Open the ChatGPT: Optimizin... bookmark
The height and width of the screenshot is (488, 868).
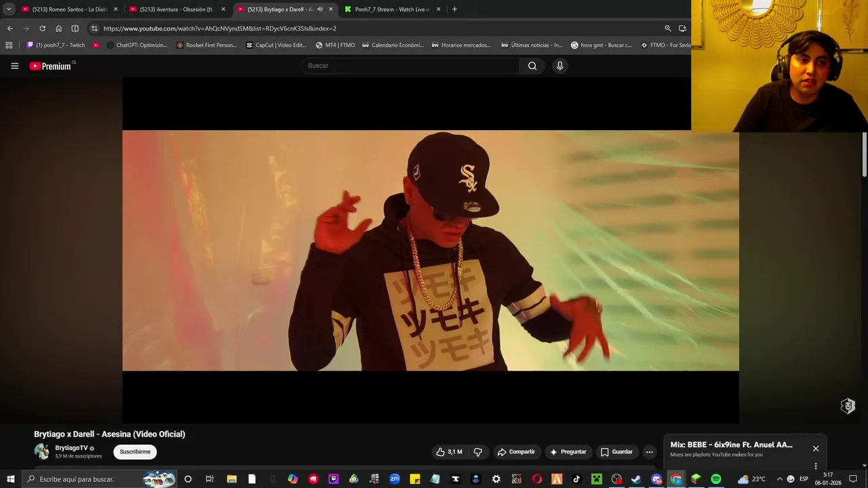pyautogui.click(x=137, y=45)
